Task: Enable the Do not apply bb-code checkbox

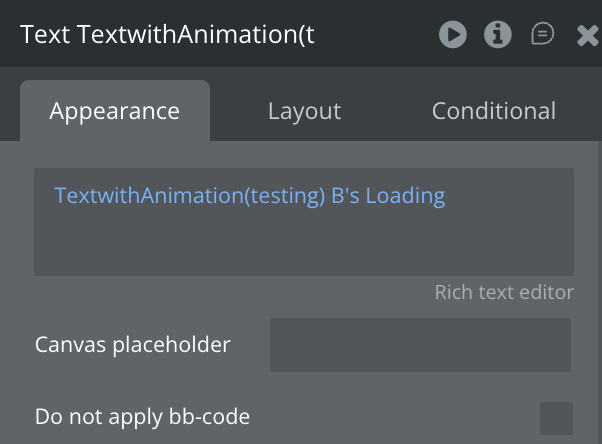Action: [x=556, y=418]
